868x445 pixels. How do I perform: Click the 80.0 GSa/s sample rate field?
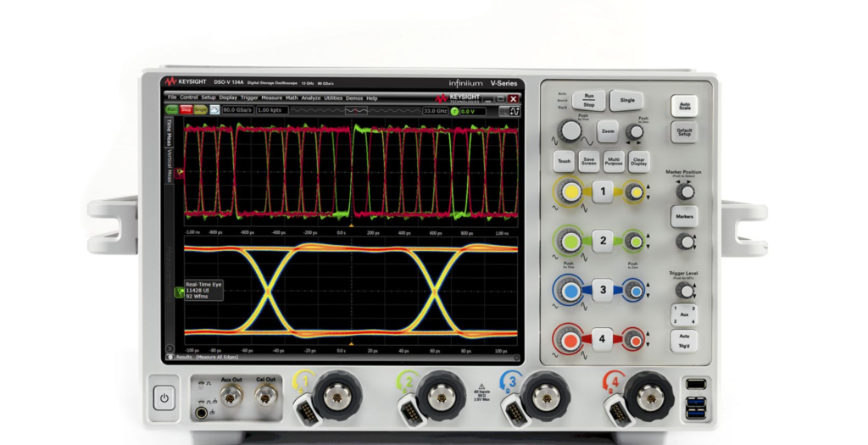pyautogui.click(x=238, y=110)
